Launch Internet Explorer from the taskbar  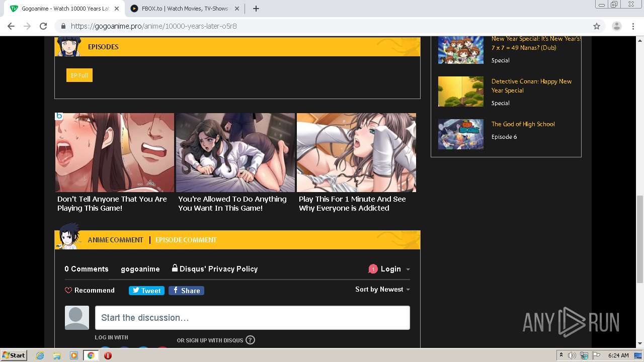[40, 355]
